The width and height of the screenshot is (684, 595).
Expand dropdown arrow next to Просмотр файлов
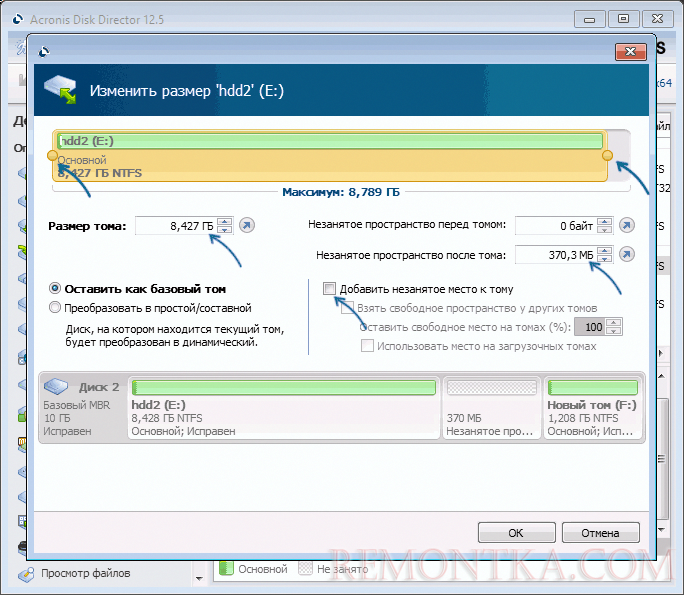199,579
